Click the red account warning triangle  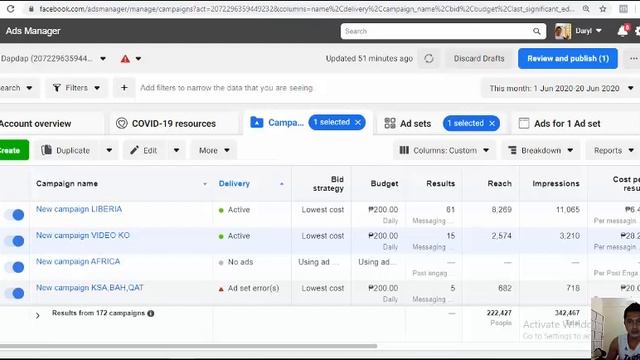point(125,59)
